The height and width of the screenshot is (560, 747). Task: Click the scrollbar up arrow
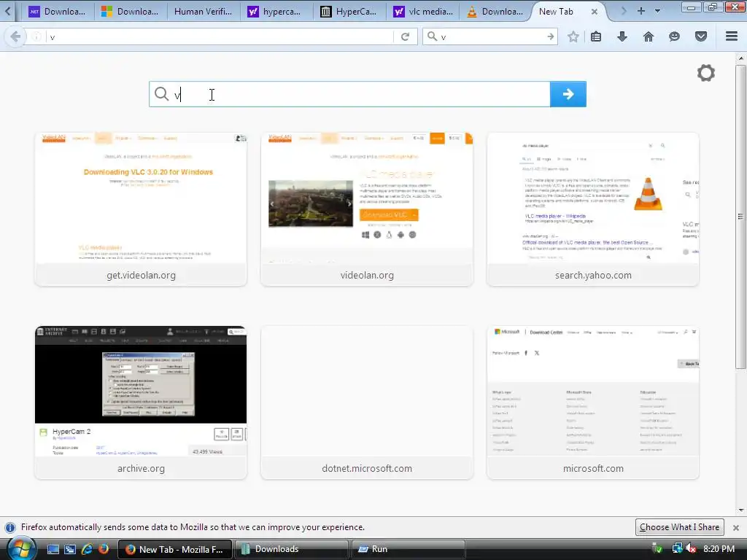(740, 58)
